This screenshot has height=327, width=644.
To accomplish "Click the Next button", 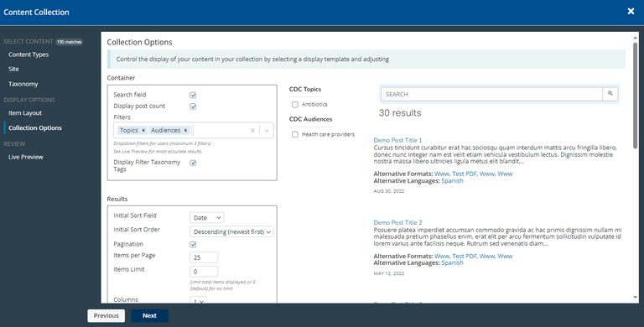I will (x=149, y=315).
